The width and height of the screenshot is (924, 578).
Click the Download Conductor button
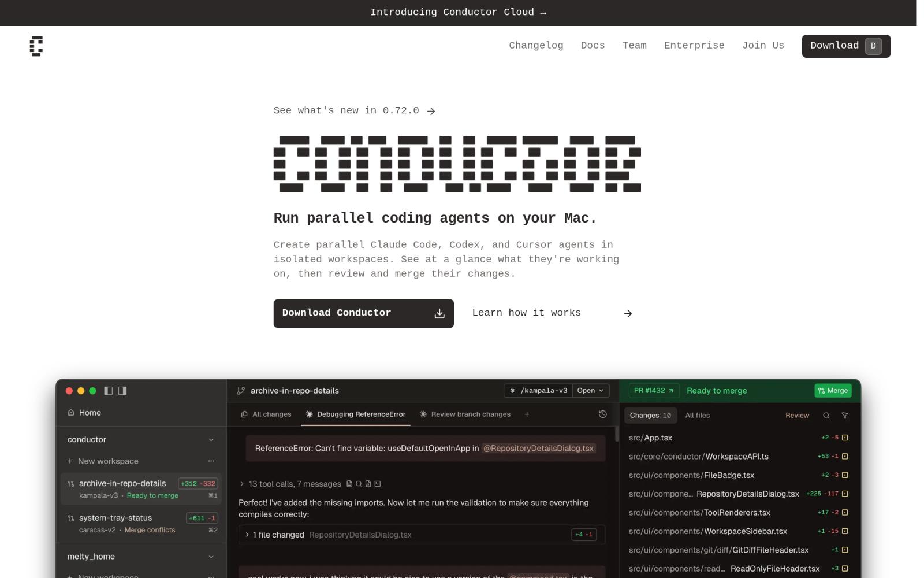(x=364, y=313)
